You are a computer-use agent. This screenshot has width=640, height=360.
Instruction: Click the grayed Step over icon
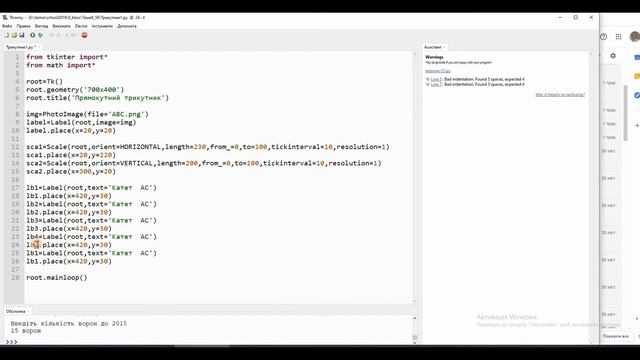tap(51, 35)
